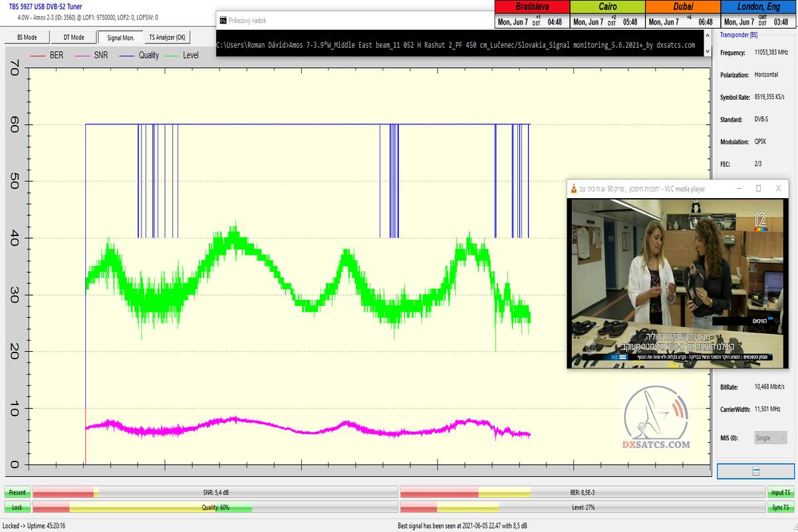
Task: Open the DT Mode tab
Action: (74, 37)
